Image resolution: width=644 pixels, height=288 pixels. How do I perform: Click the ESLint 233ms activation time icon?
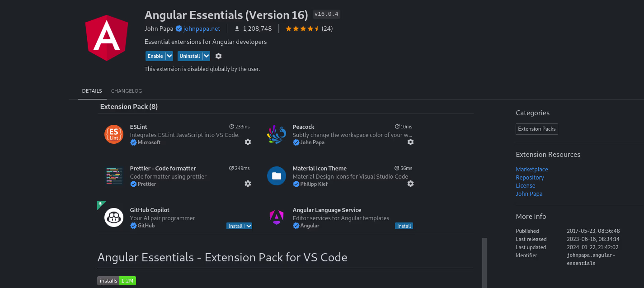(232, 127)
